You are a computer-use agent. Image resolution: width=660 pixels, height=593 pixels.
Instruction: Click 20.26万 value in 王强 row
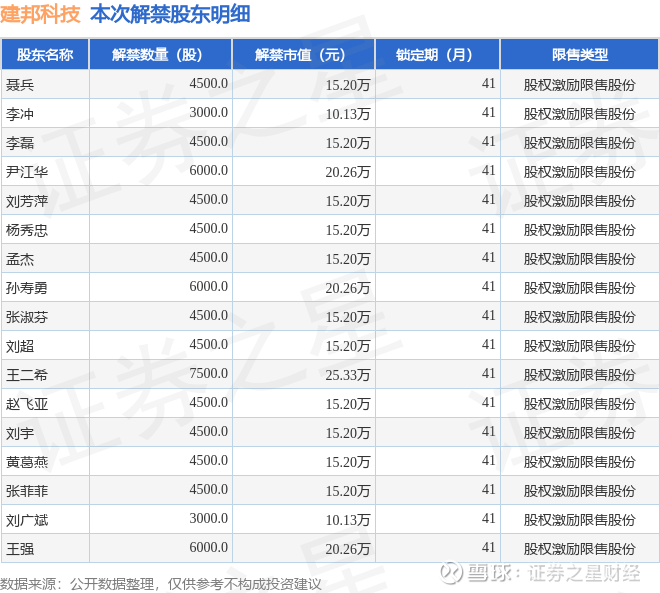click(348, 549)
